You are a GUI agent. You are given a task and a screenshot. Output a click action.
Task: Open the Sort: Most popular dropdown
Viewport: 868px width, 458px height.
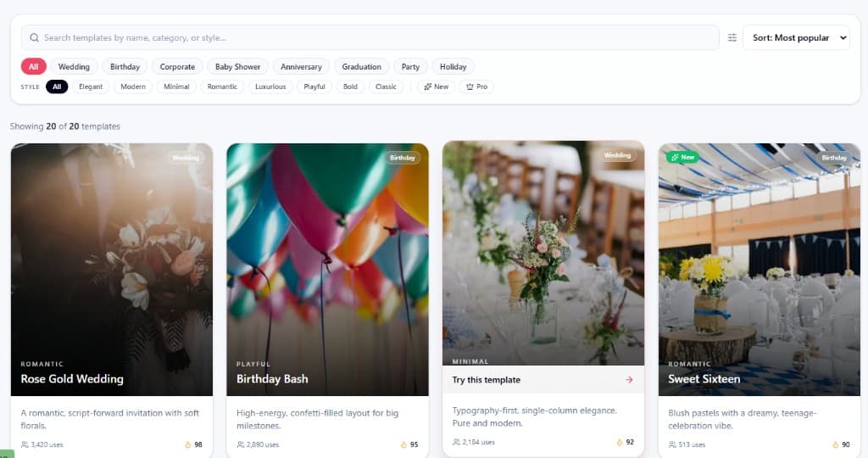tap(796, 37)
